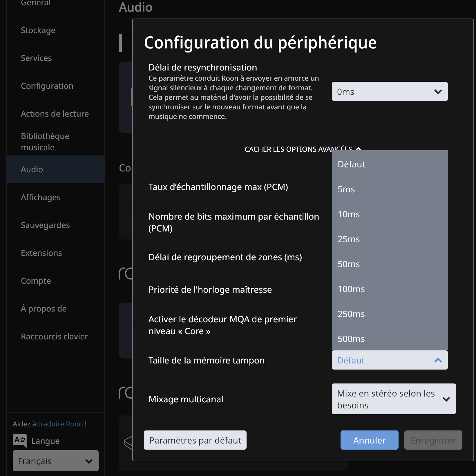476x476 pixels.
Task: Open Raccourcis clavier section
Action: click(54, 336)
